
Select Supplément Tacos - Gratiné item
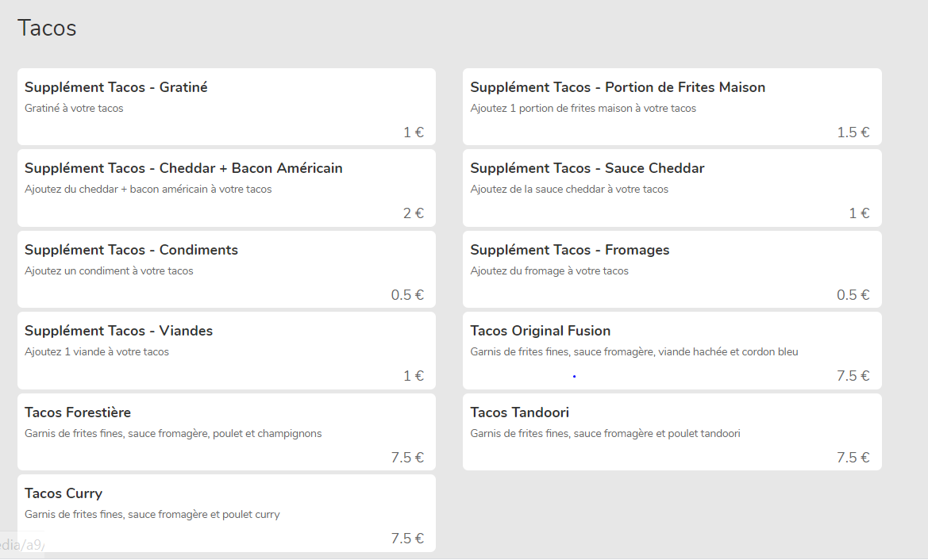coord(226,106)
